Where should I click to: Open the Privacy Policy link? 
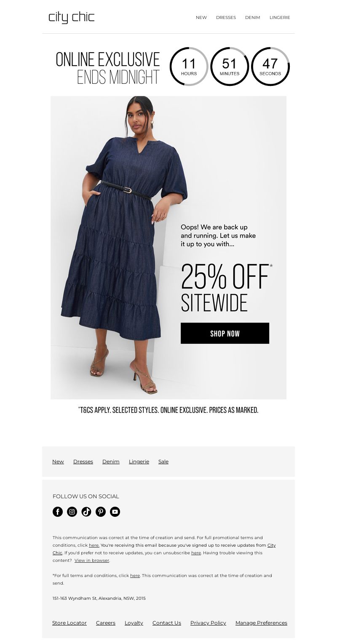coord(208,623)
